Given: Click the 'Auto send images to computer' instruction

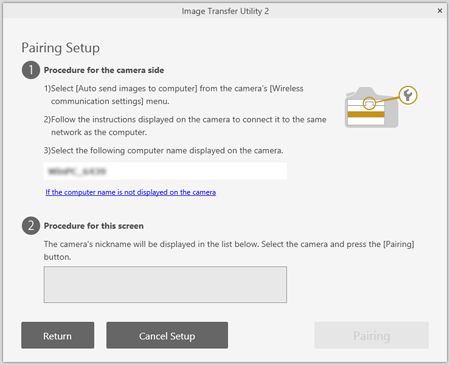Looking at the screenshot, I should 174,95.
